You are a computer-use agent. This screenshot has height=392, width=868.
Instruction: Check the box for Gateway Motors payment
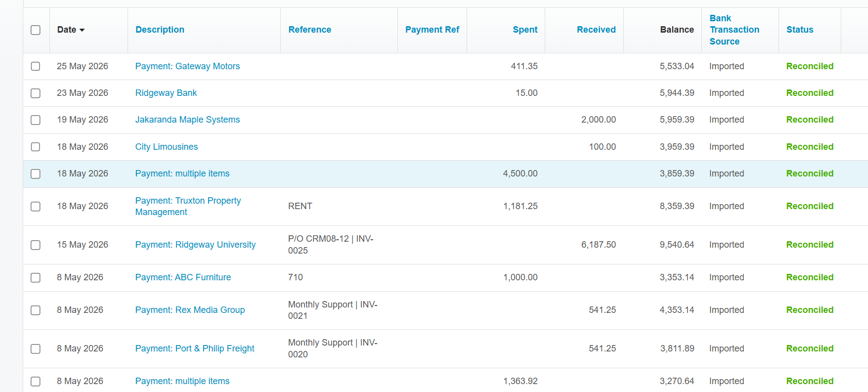[x=36, y=66]
